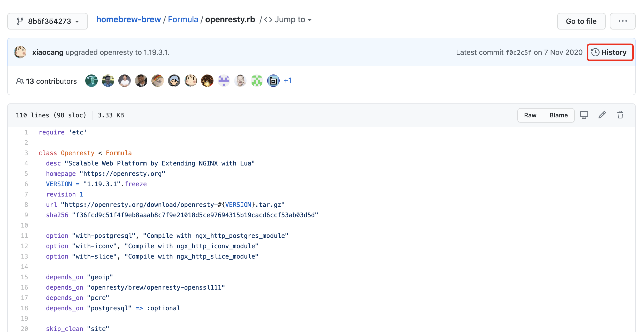Click the purple pixel identicon avatar

click(224, 81)
